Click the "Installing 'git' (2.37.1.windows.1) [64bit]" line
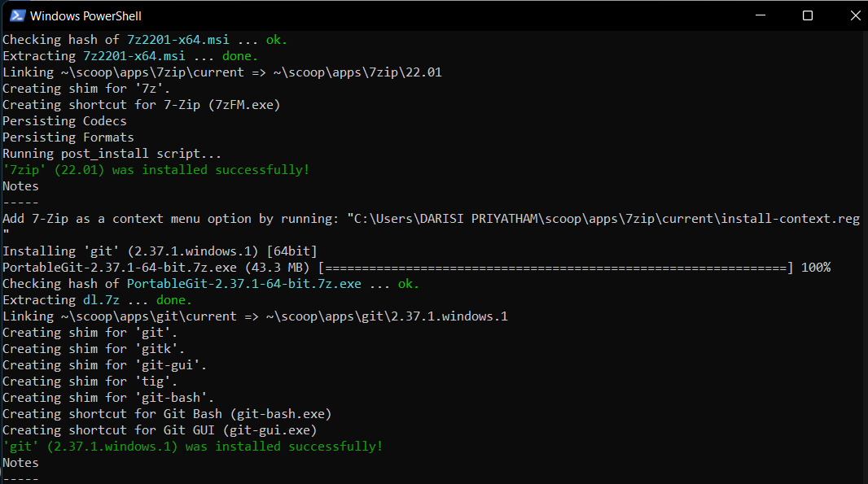This screenshot has width=868, height=484. pos(160,251)
